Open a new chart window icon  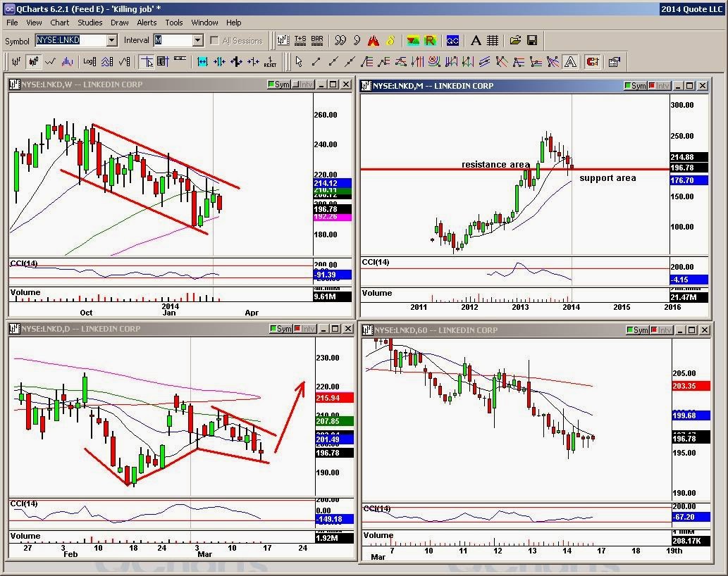(283, 41)
